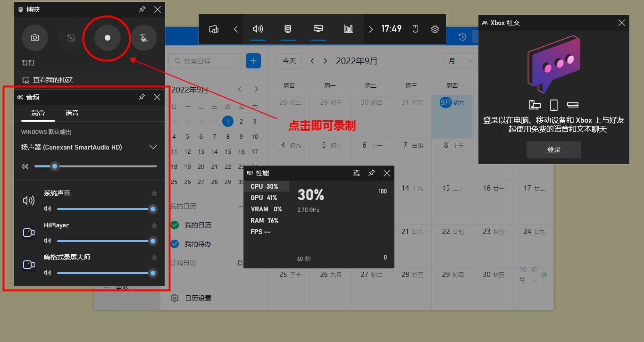Screen dimensions: 644x342
Task: Adjust the HiPlayer volume slider
Action: pyautogui.click(x=107, y=241)
